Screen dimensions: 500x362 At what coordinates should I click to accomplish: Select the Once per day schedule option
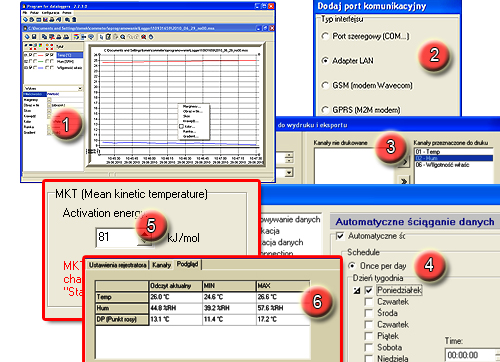352,266
